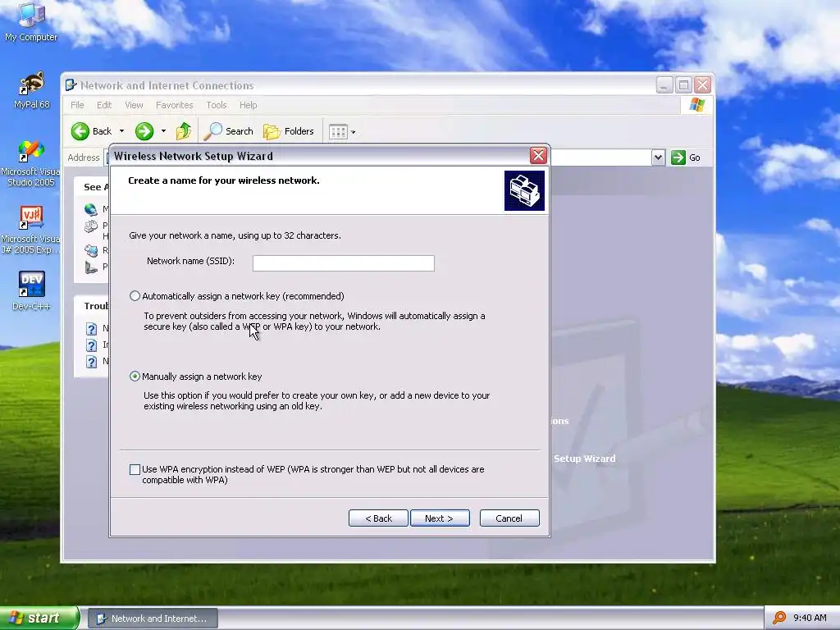Click the Search magnifier toolbar icon

(x=214, y=131)
